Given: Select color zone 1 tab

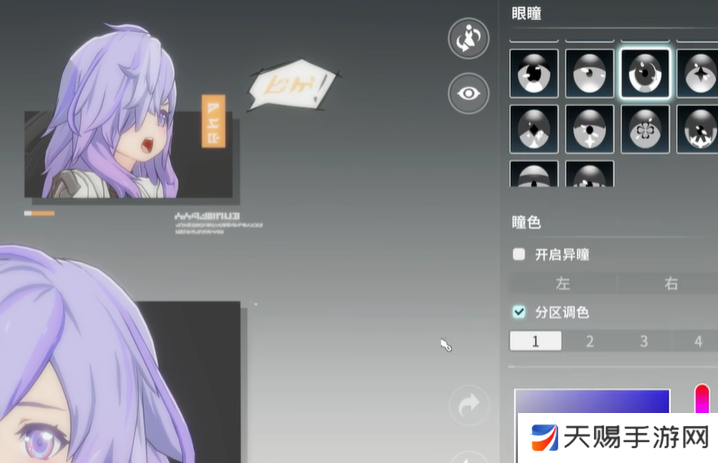Looking at the screenshot, I should point(535,341).
